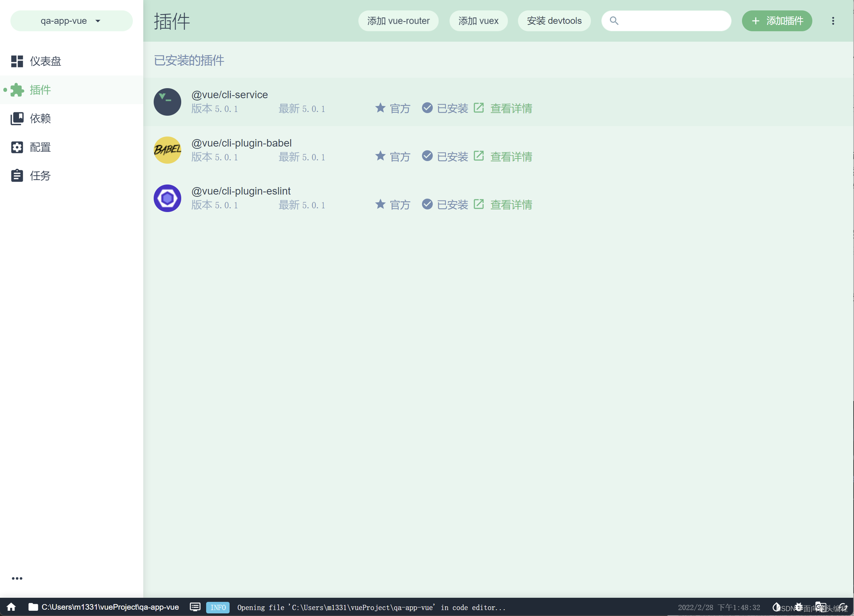The height and width of the screenshot is (616, 854).
Task: Focus the plugin search input field
Action: pos(672,21)
